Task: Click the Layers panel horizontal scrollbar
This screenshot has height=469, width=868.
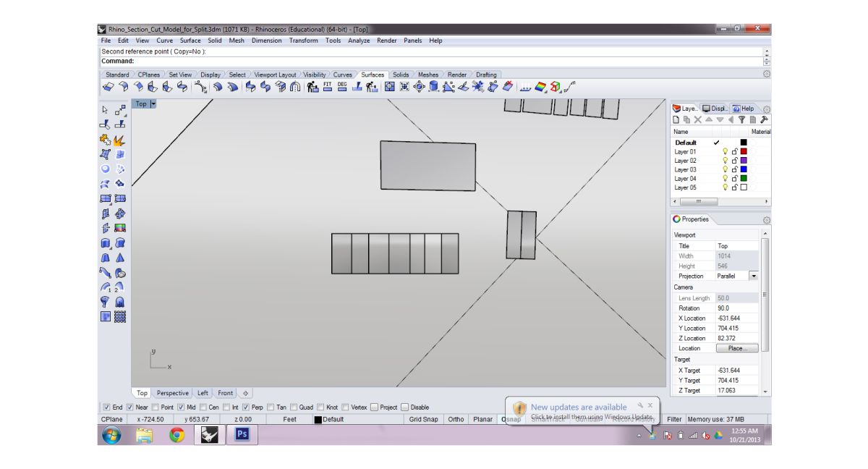Action: pos(720,201)
